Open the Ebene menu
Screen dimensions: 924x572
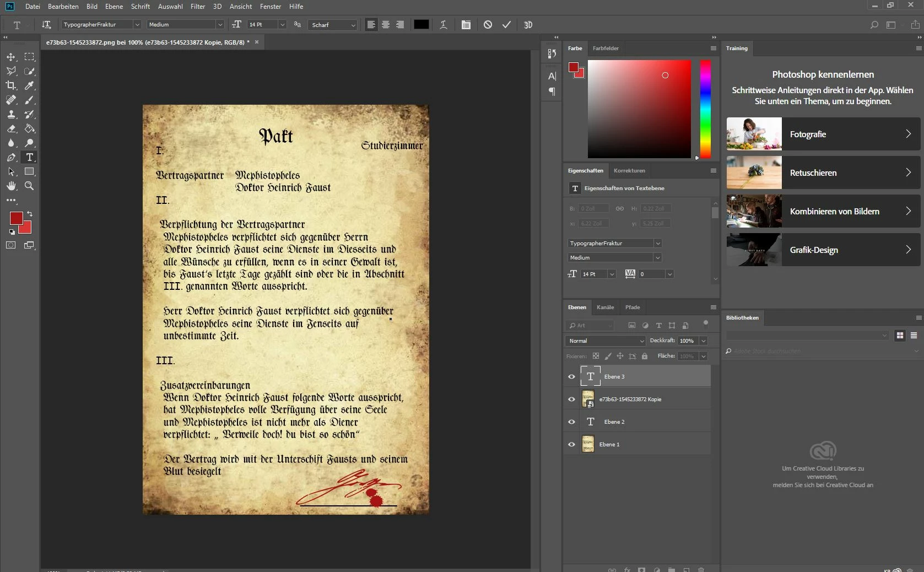pos(114,7)
